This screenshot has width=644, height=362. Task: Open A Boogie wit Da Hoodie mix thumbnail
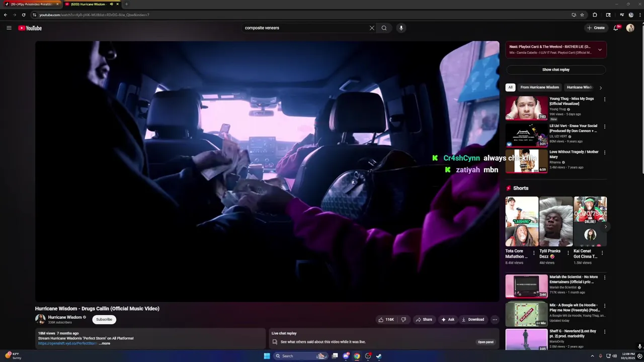pos(526,314)
